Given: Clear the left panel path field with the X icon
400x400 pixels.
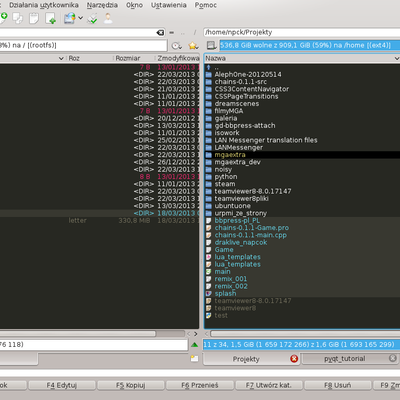Looking at the screenshot, I should tap(160, 32).
